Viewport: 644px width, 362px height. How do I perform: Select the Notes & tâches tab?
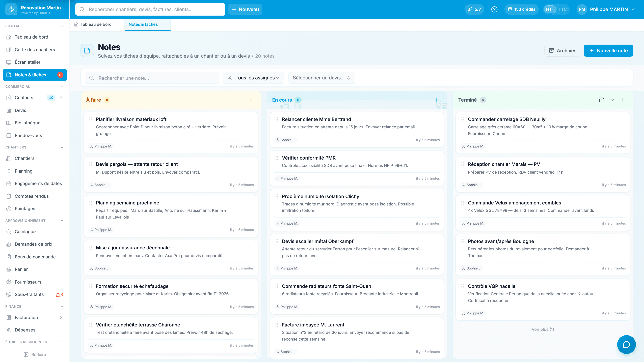143,24
